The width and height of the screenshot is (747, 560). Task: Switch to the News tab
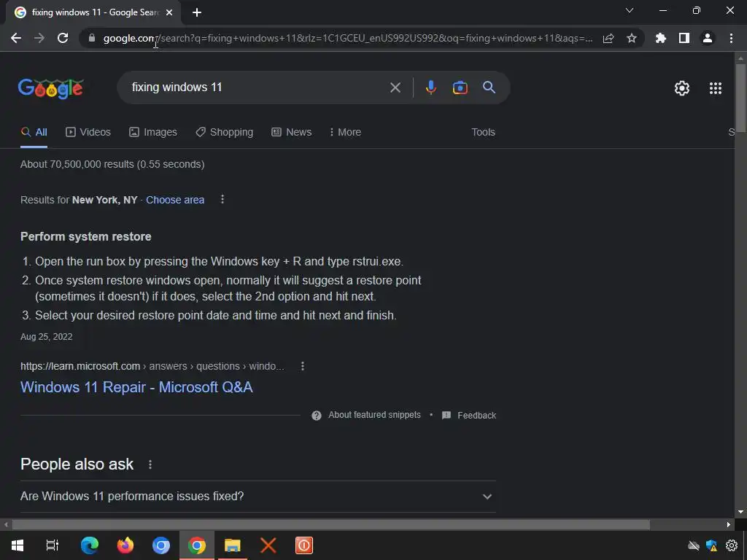(292, 132)
